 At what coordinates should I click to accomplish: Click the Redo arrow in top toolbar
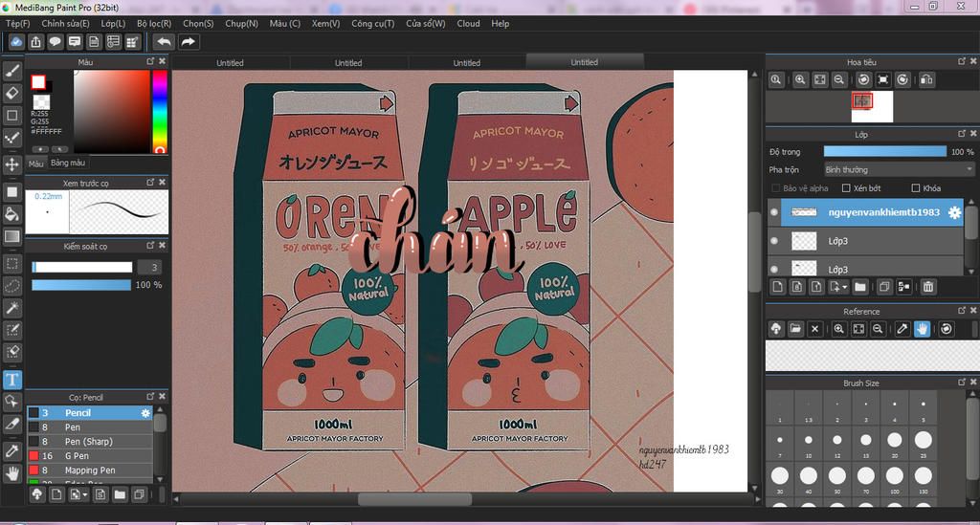point(188,42)
